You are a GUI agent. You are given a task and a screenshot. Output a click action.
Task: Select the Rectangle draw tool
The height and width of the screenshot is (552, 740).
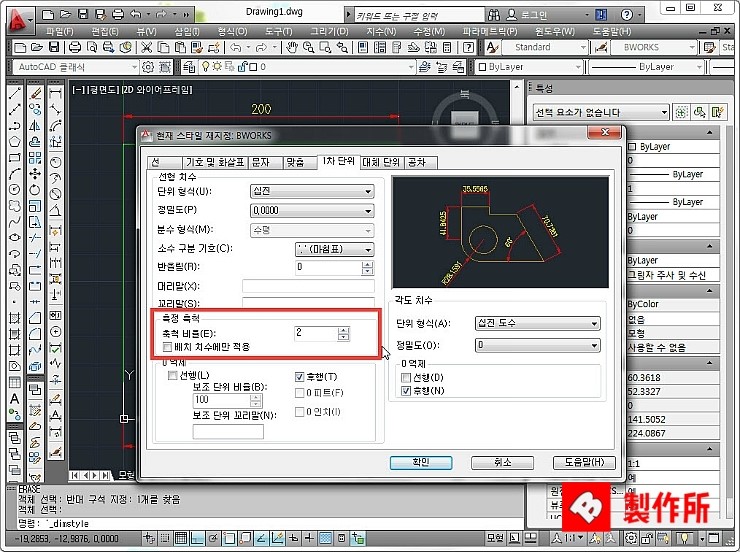15,158
